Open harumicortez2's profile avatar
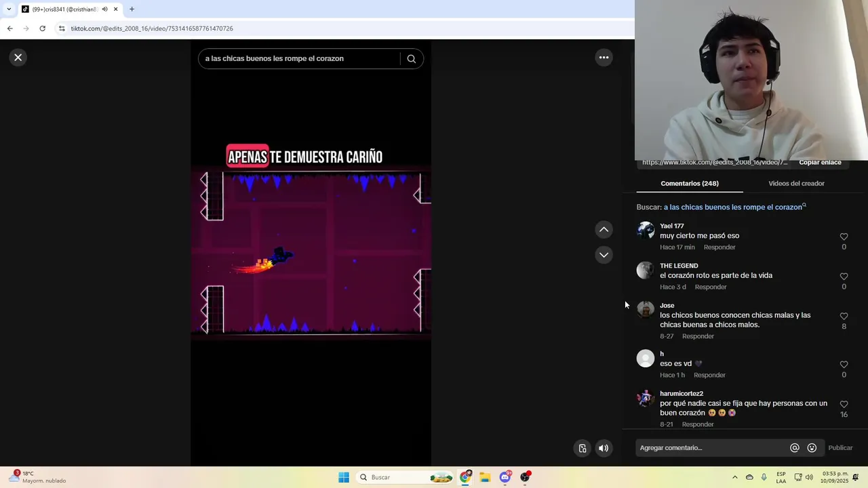 pos(646,399)
